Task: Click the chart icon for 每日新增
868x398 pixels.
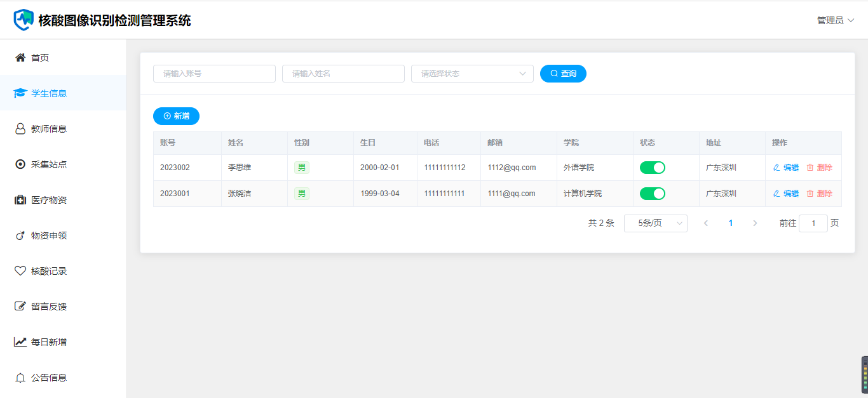Action: coord(20,342)
